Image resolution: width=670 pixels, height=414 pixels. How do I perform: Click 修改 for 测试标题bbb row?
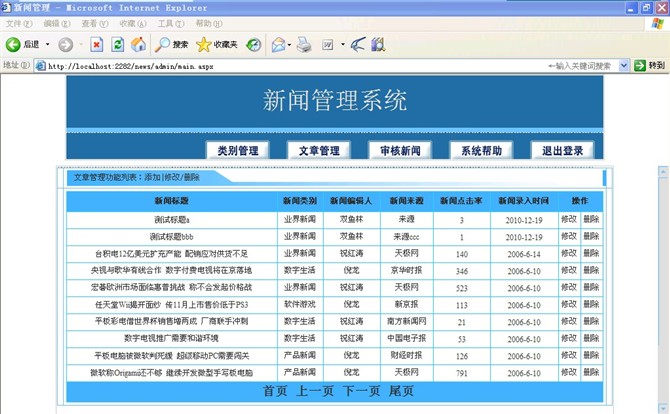[x=569, y=236]
